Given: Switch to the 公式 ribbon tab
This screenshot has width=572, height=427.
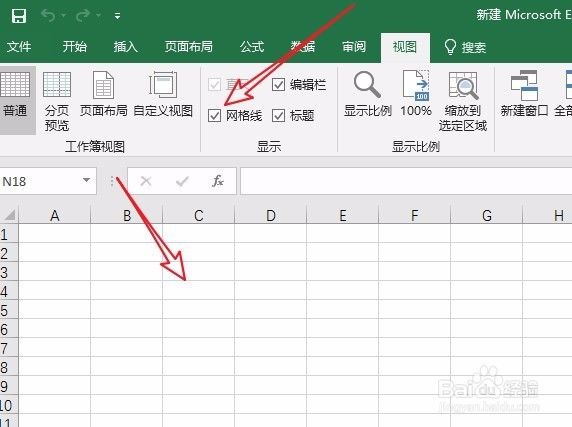Looking at the screenshot, I should tap(252, 47).
